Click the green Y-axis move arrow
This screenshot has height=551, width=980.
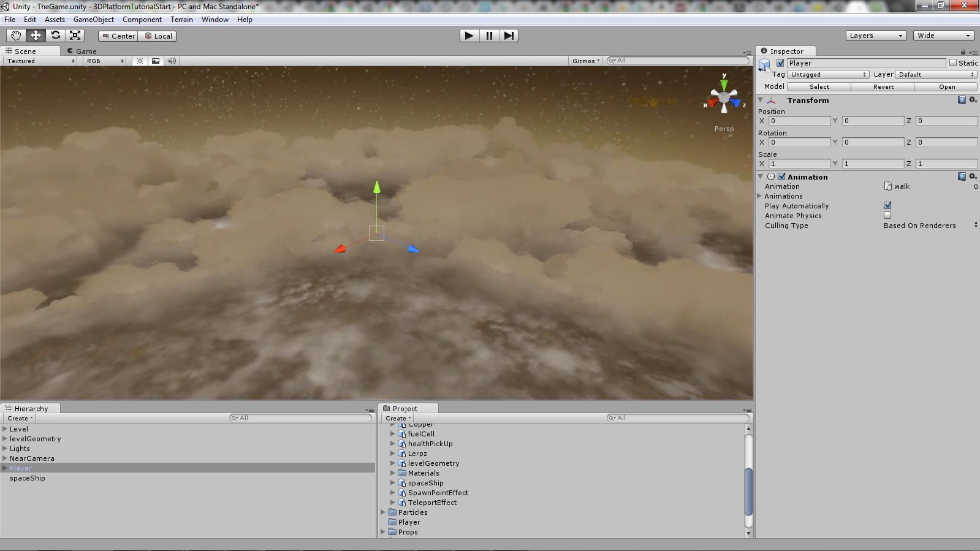tap(377, 186)
